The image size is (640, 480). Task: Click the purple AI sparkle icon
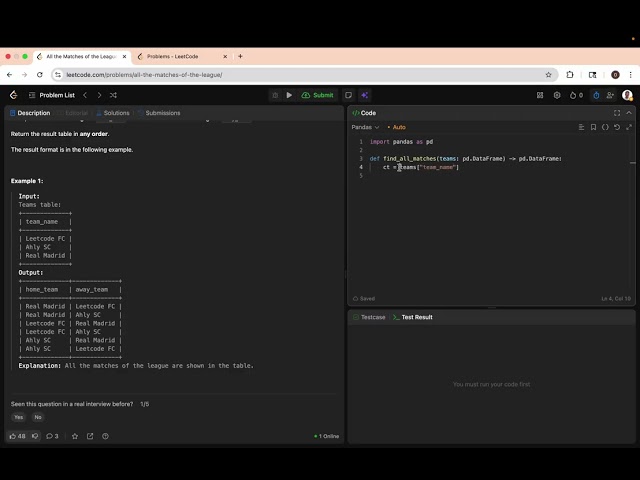364,95
